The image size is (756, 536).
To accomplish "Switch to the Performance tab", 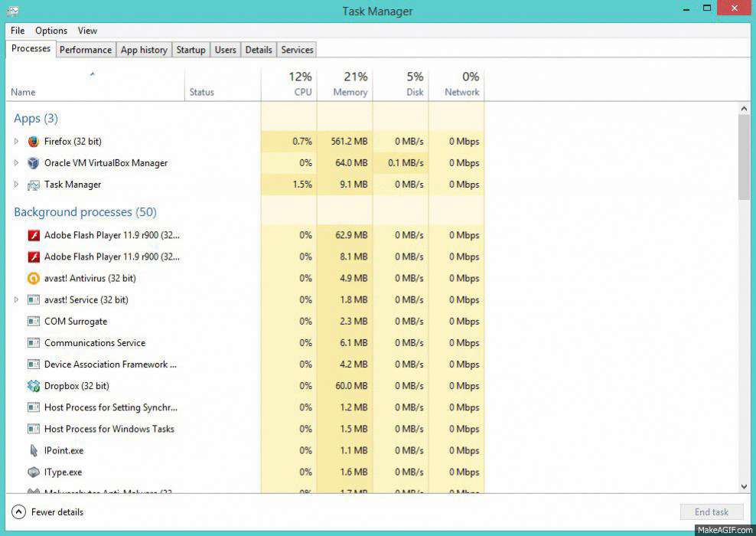I will [x=86, y=50].
